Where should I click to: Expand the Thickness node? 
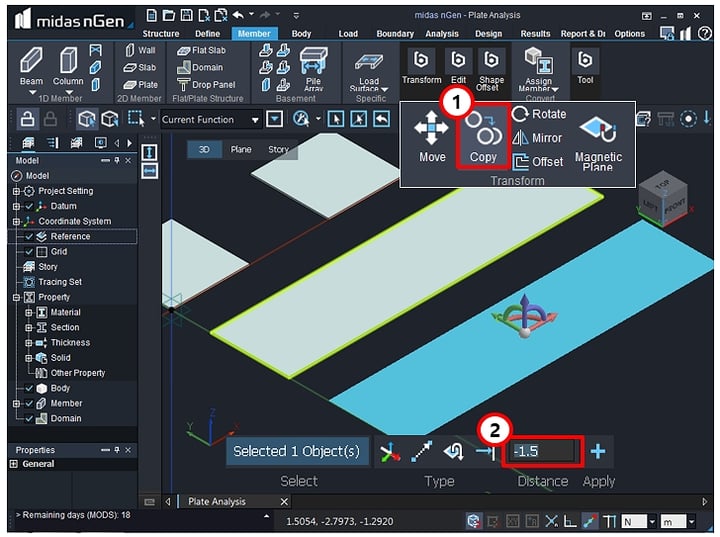point(28,343)
